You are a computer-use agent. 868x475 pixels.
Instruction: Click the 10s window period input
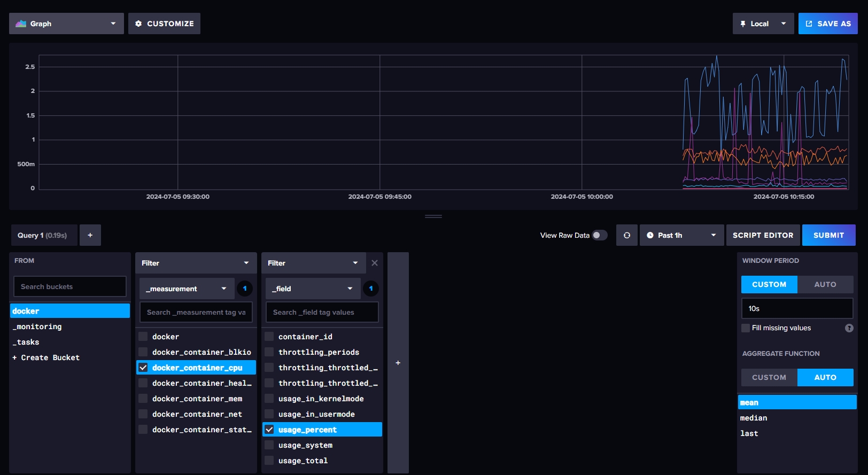point(797,308)
